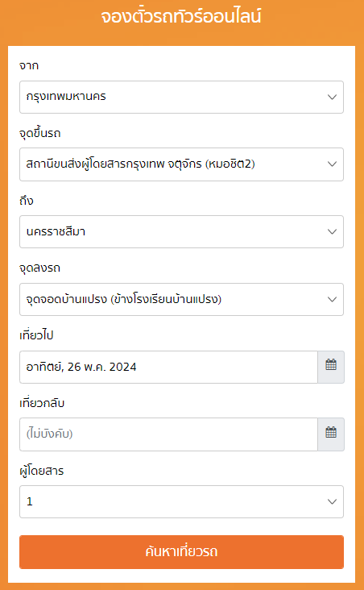Select the จุดจอดบ้านแปรง drop-off field text
The image size is (364, 590).
click(x=124, y=300)
